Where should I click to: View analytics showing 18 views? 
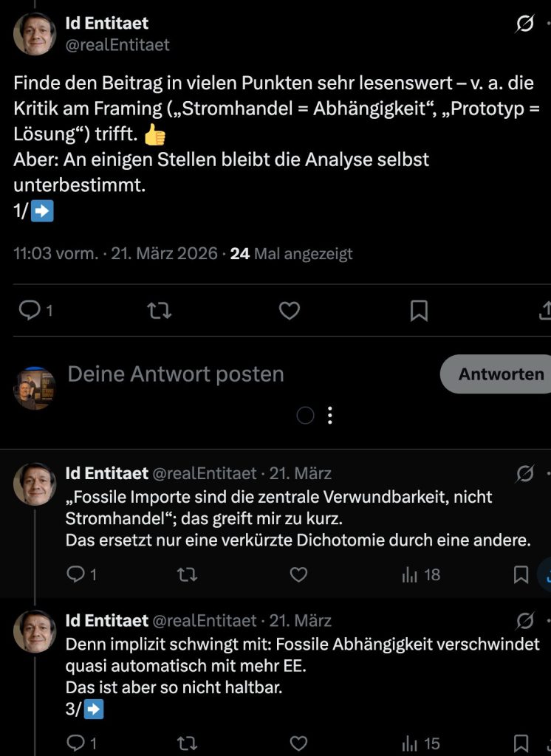click(421, 574)
